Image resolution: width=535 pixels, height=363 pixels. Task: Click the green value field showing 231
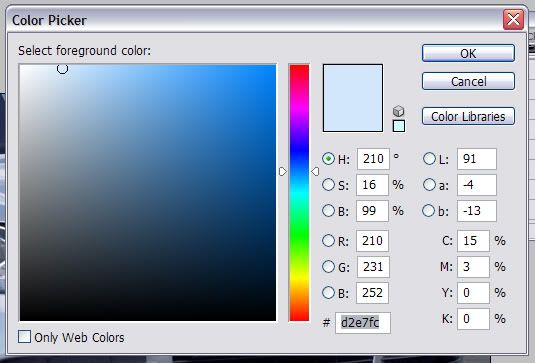(x=373, y=267)
